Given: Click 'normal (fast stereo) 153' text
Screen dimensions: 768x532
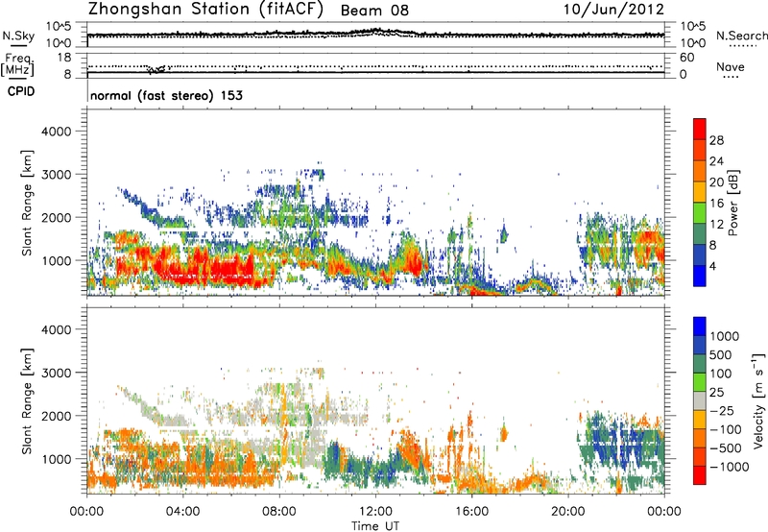Looking at the screenshot, I should click(x=166, y=95).
